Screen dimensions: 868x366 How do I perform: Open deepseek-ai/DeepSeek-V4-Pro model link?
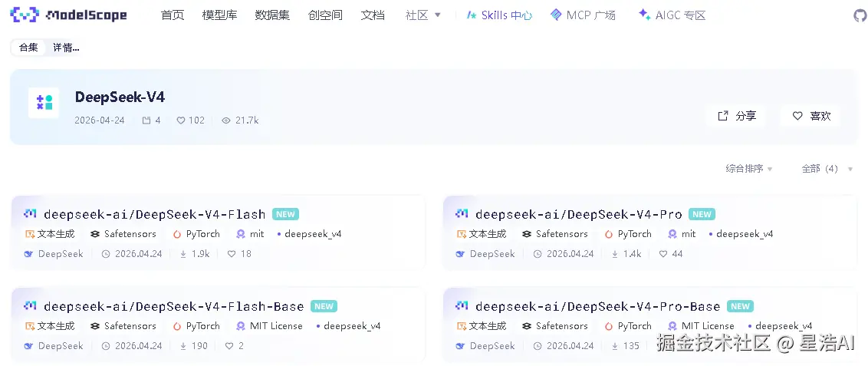point(578,214)
